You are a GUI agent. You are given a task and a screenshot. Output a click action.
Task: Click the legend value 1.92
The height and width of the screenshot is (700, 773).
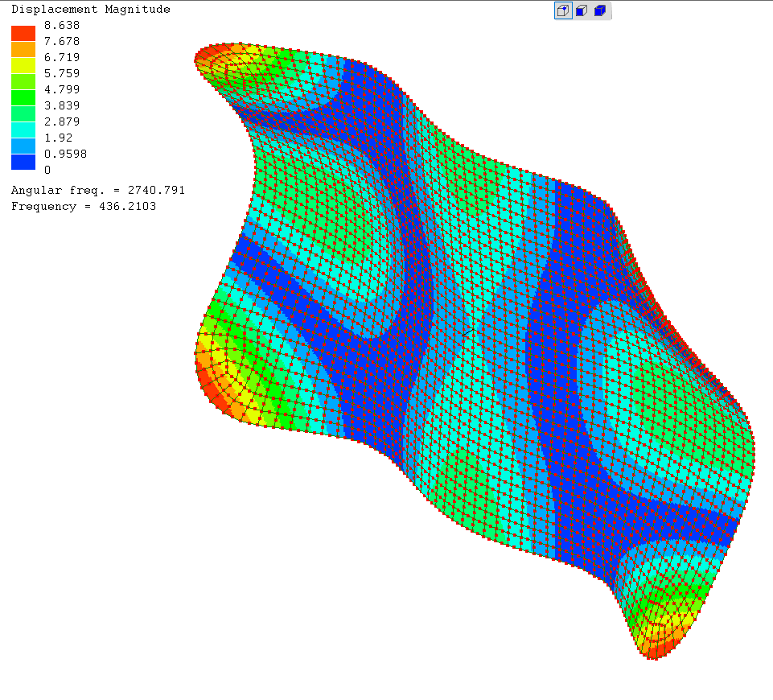[x=58, y=138]
